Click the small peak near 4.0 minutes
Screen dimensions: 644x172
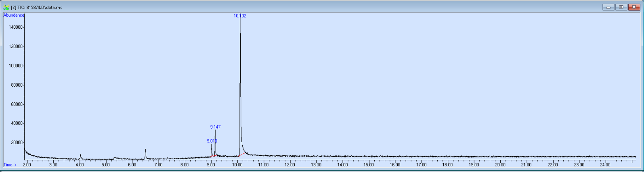(x=80, y=157)
